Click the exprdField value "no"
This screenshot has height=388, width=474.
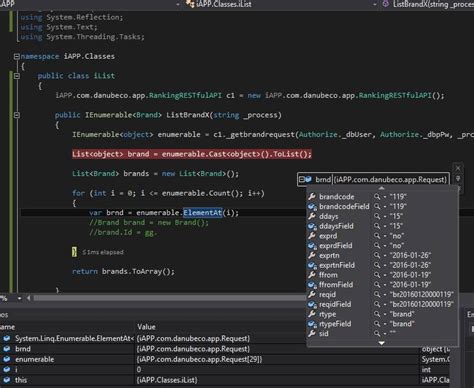397,246
